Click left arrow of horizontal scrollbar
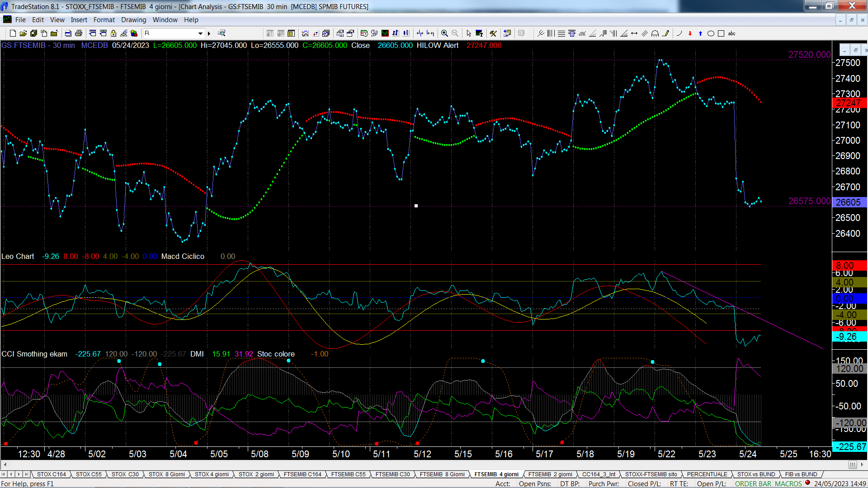The image size is (868, 488). tap(5, 465)
